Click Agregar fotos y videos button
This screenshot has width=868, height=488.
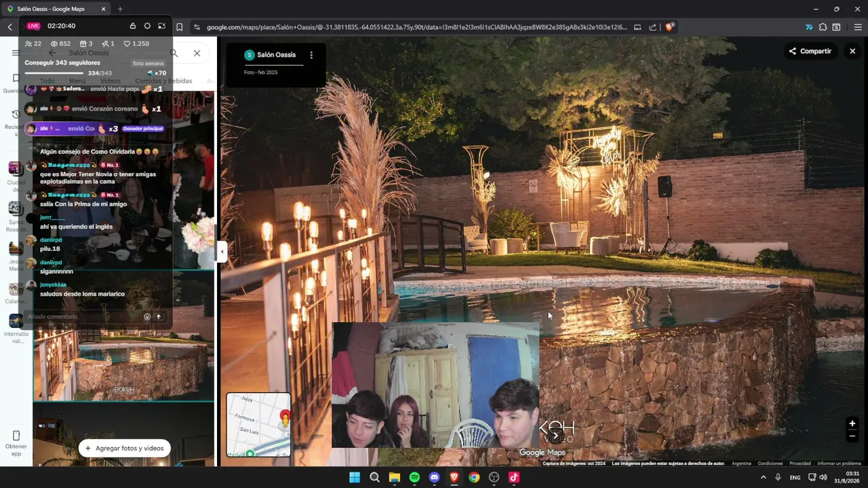tap(124, 448)
